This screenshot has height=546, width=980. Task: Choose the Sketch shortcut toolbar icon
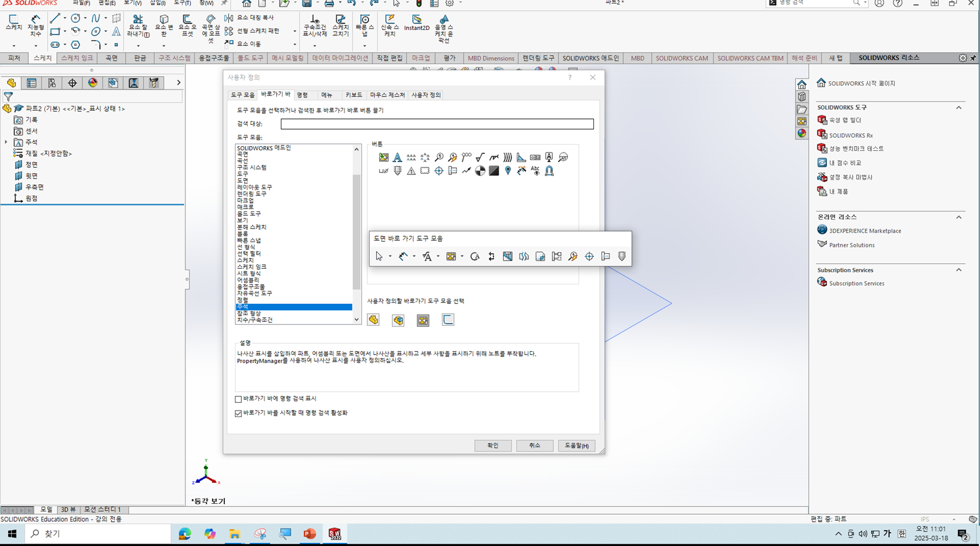[x=448, y=320]
